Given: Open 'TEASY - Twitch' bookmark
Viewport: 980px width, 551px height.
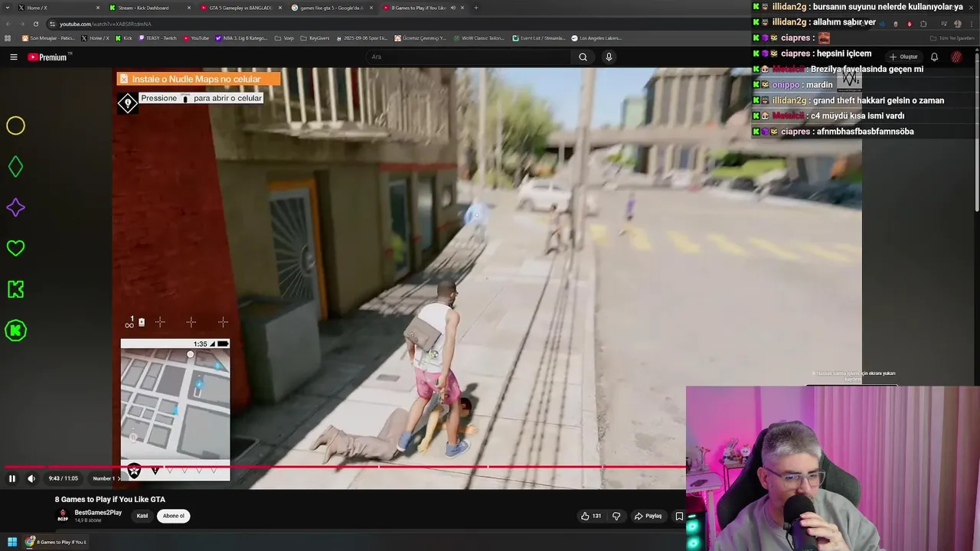Looking at the screenshot, I should tap(158, 37).
